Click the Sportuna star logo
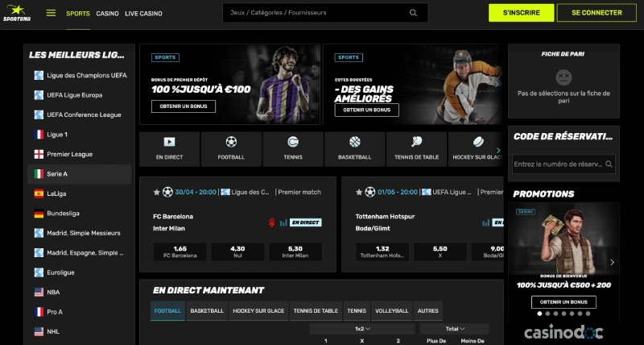This screenshot has height=345, width=644. pos(17,13)
